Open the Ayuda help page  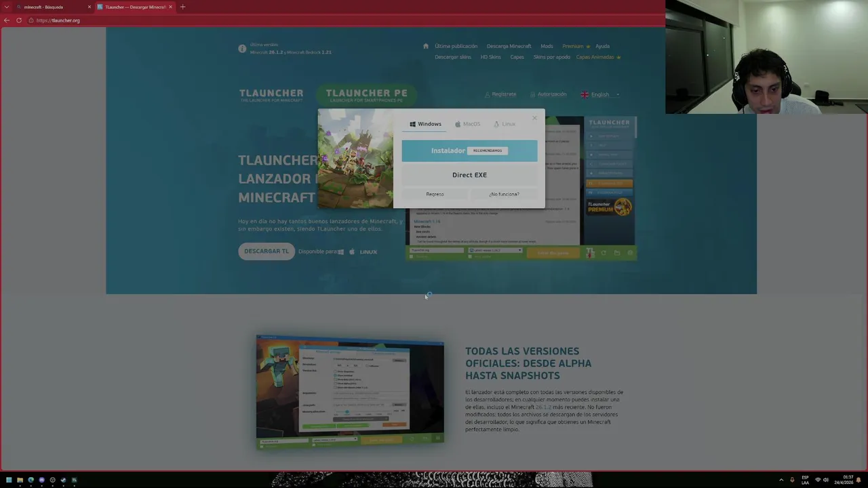[x=602, y=46]
